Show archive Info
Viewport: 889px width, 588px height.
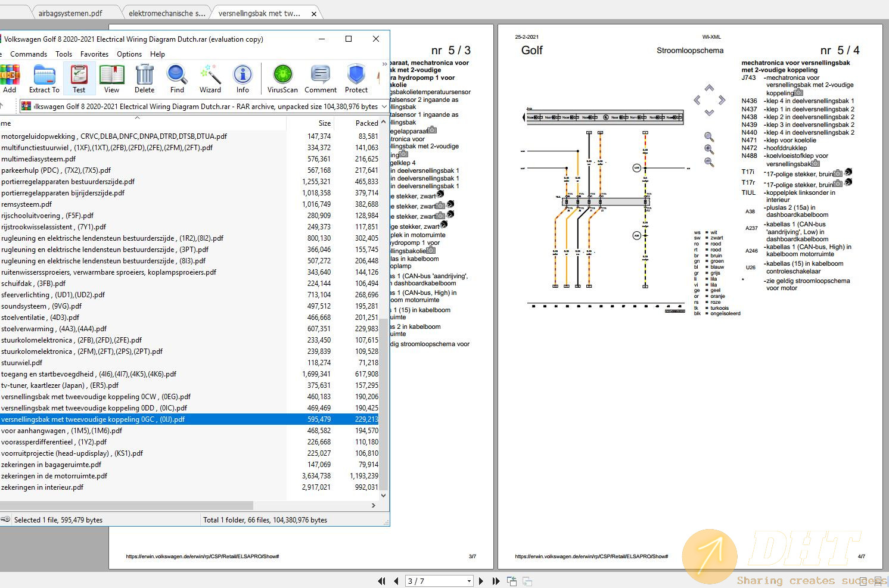243,79
